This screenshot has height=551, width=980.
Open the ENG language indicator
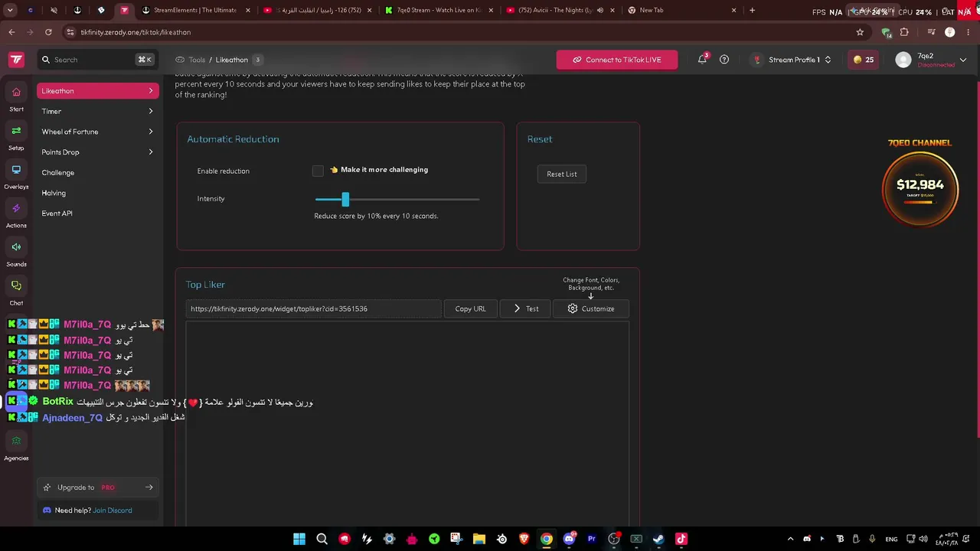click(891, 539)
